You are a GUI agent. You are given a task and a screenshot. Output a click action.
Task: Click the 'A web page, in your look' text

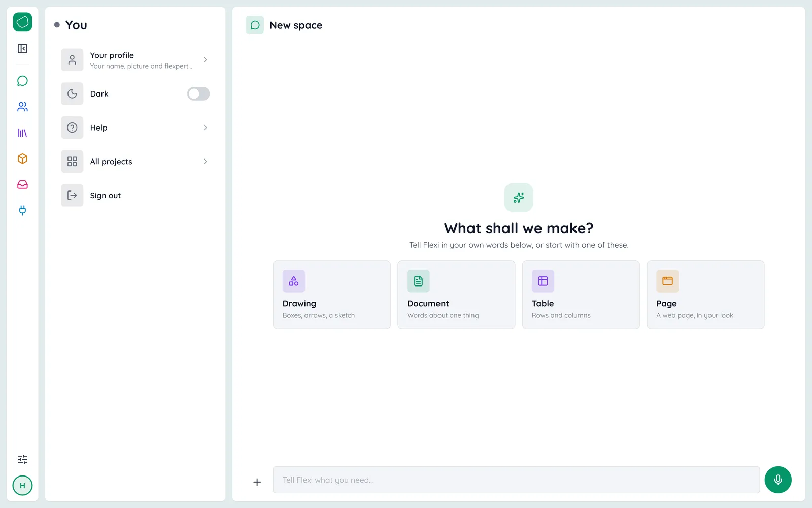click(695, 315)
